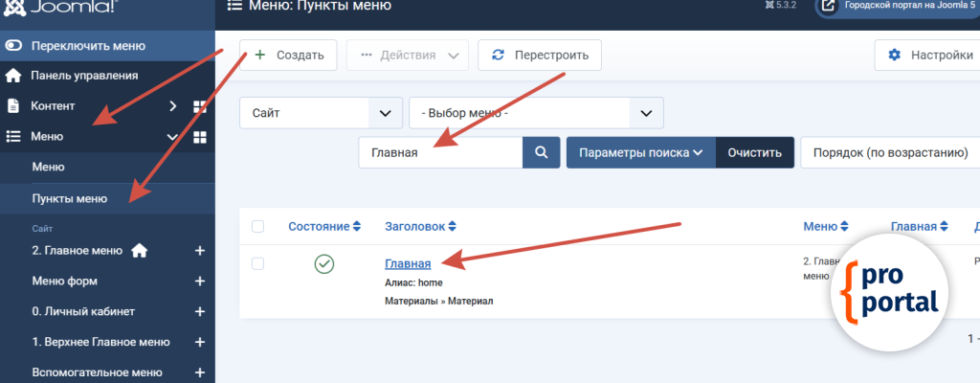The height and width of the screenshot is (383, 980).
Task: Expand the Действия actions dropdown
Action: tap(407, 55)
